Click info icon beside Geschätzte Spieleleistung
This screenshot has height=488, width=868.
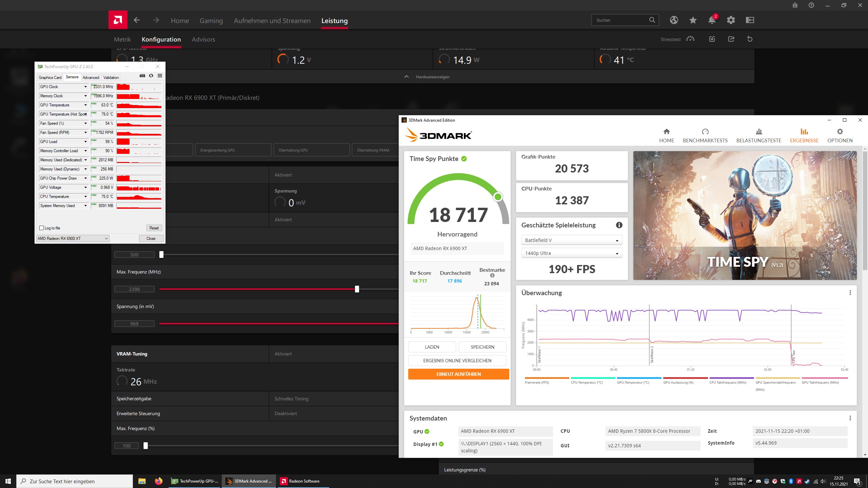[619, 225]
